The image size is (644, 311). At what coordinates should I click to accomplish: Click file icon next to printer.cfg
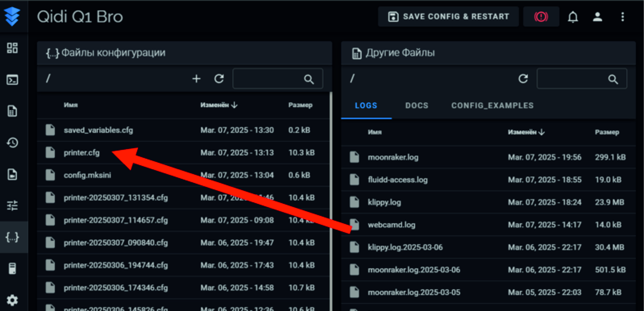50,152
